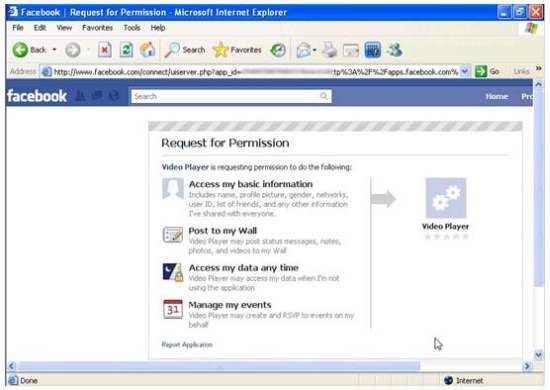Open the Favorites menu
The height and width of the screenshot is (390, 550).
[x=97, y=28]
